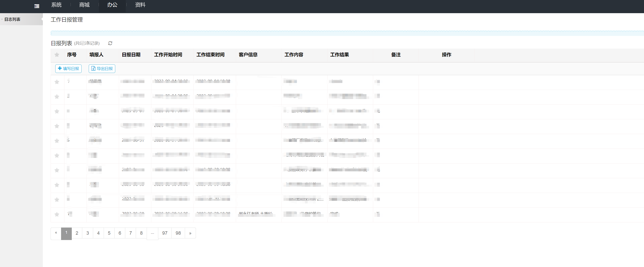
Task: Open the 系统 menu
Action: pyautogui.click(x=56, y=5)
